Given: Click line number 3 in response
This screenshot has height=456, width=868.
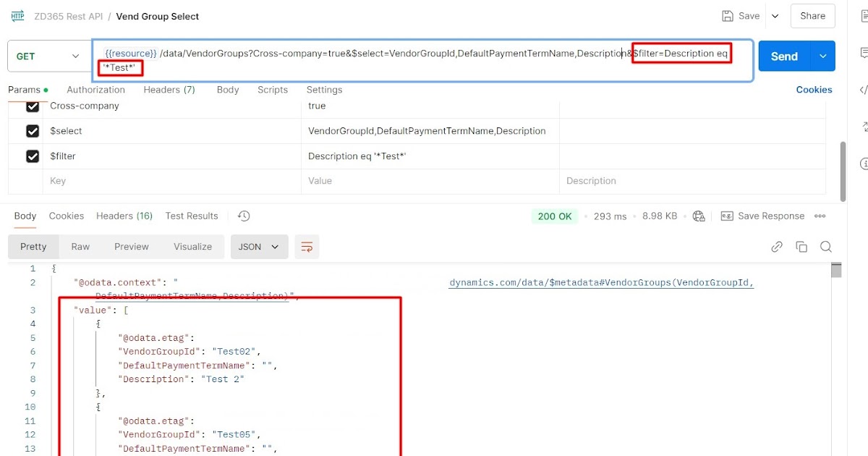Looking at the screenshot, I should (x=33, y=310).
